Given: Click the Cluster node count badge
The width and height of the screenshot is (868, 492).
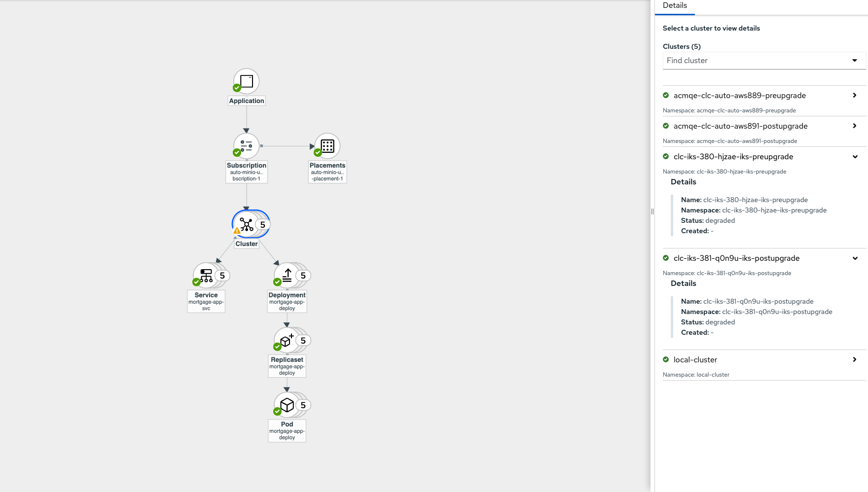Looking at the screenshot, I should (x=263, y=225).
